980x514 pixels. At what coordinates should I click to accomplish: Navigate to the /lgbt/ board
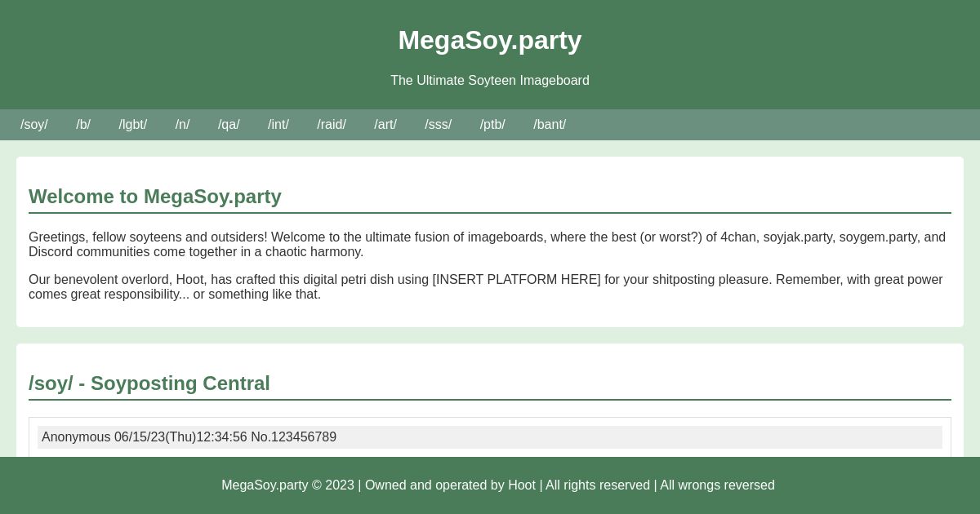point(132,125)
